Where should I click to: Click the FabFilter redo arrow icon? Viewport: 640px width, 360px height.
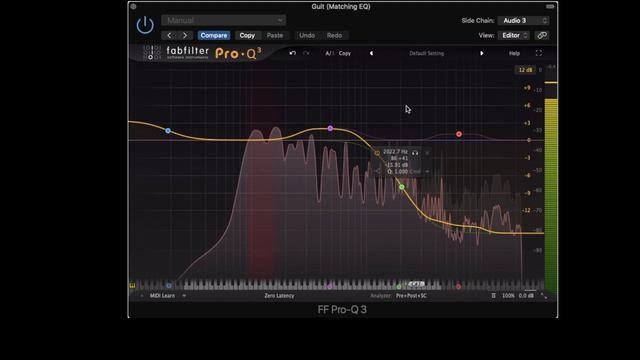(306, 53)
